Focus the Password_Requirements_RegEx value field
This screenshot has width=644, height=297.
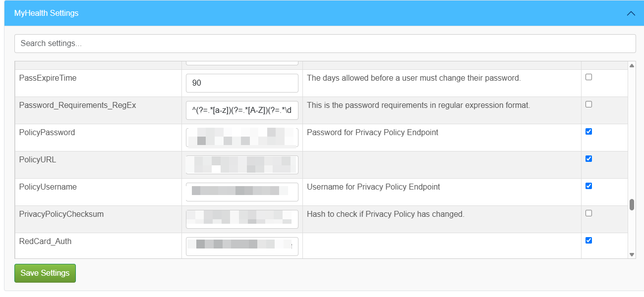(x=242, y=110)
